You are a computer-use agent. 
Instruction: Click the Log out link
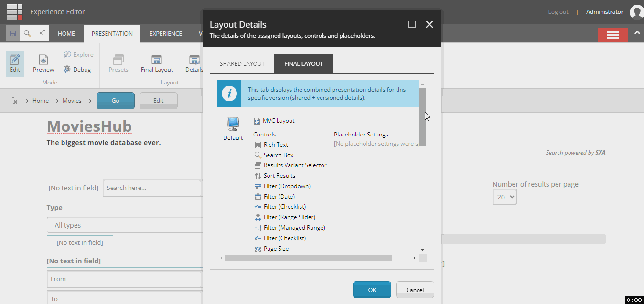558,12
